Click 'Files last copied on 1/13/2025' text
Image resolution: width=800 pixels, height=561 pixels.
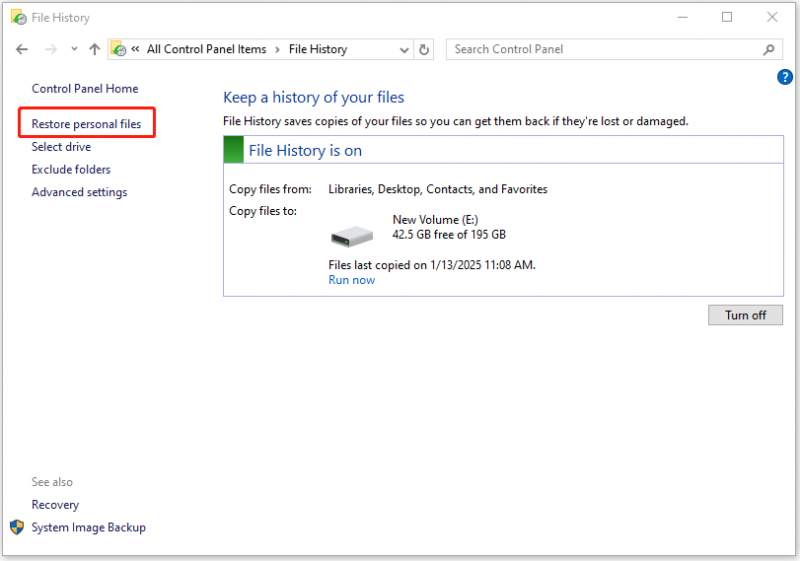point(432,265)
